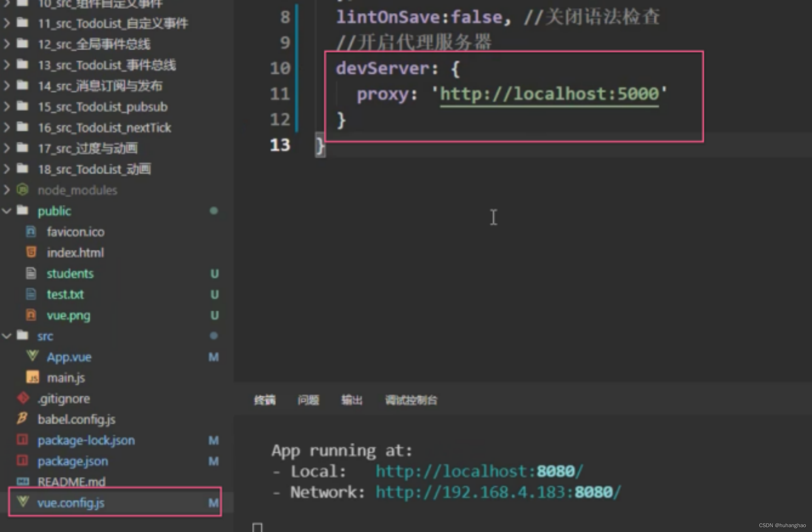Click the Vue icon beside vue.config.js
The image size is (812, 532).
point(23,502)
